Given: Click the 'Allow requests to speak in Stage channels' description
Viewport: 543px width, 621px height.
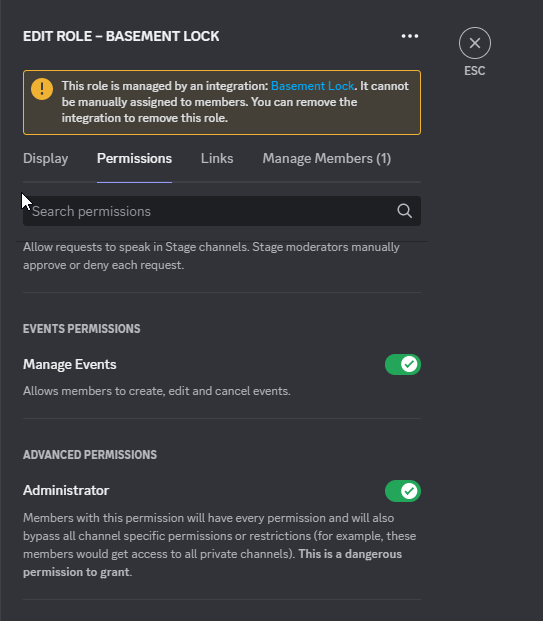Looking at the screenshot, I should pyautogui.click(x=211, y=256).
